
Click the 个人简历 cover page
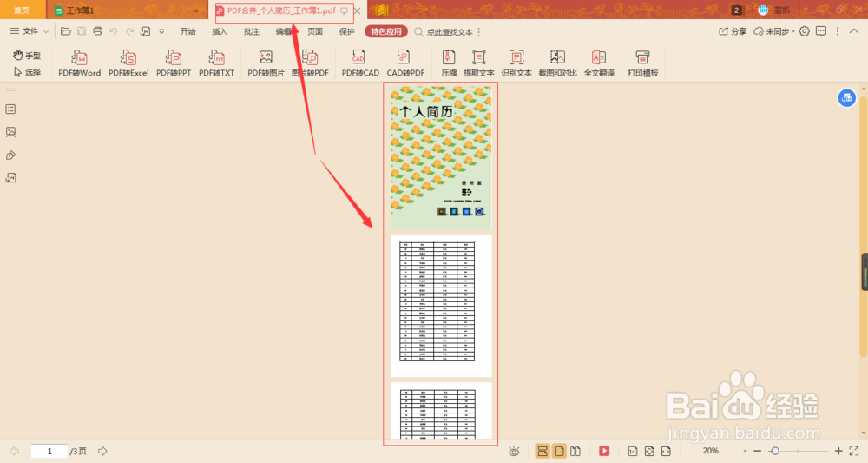click(x=441, y=158)
